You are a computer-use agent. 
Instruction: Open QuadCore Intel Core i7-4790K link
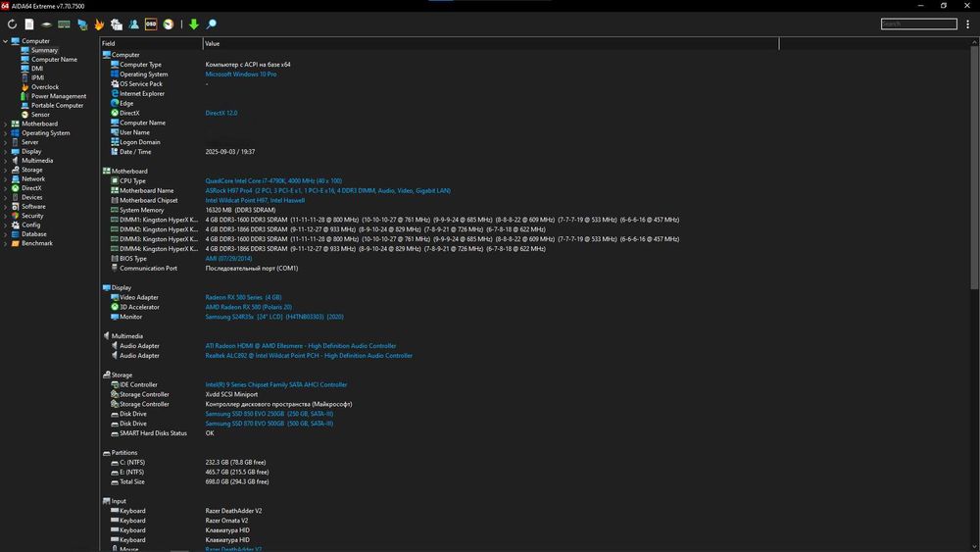coord(273,180)
